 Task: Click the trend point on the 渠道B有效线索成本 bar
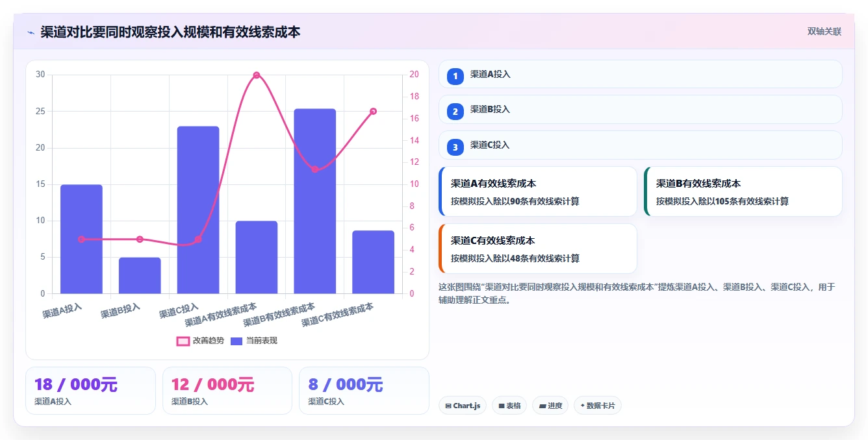(314, 169)
